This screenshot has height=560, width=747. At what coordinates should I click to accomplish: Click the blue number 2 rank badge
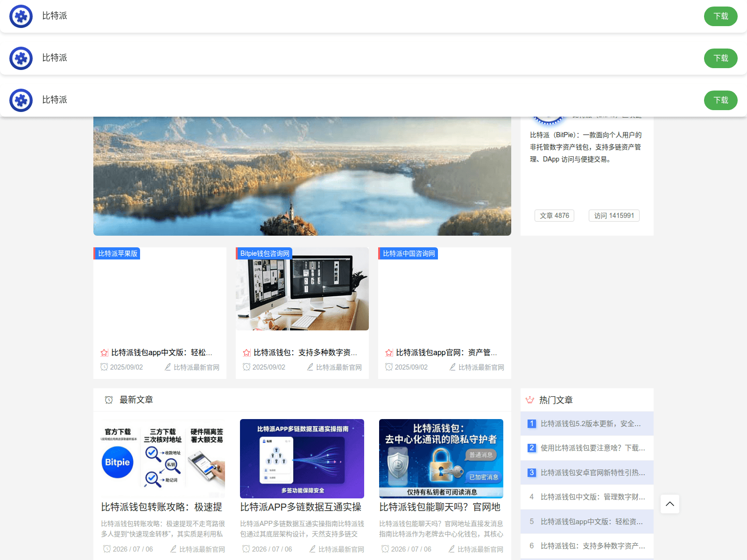[x=532, y=448]
